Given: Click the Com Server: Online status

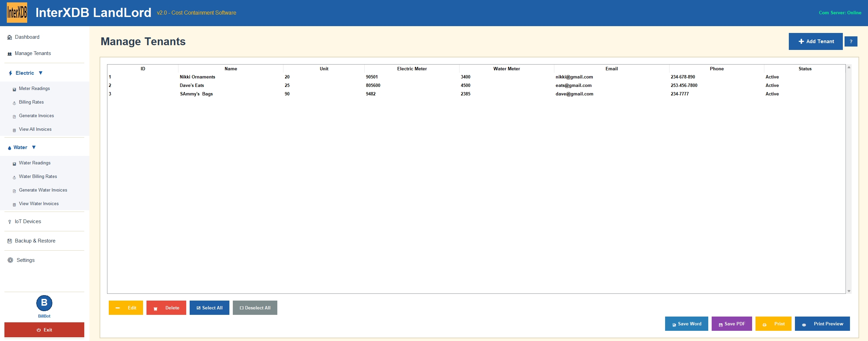Looking at the screenshot, I should coord(840,13).
